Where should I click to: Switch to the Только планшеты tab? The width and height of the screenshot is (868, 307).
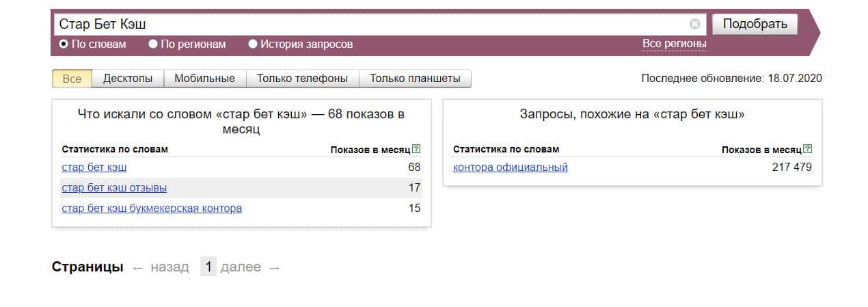pyautogui.click(x=415, y=79)
